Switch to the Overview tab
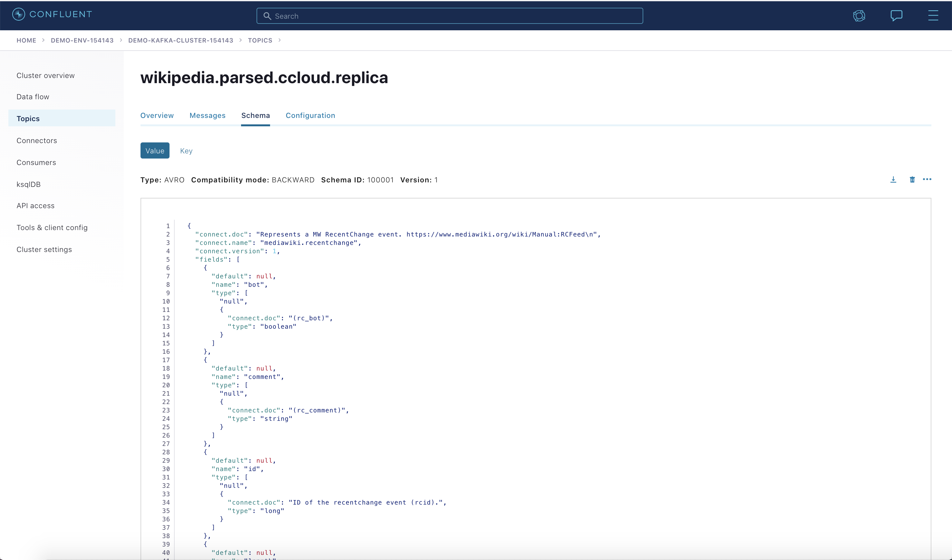 coord(157,116)
